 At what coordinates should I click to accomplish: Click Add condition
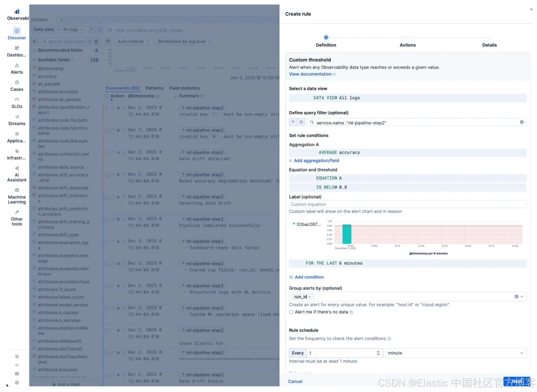coord(309,277)
